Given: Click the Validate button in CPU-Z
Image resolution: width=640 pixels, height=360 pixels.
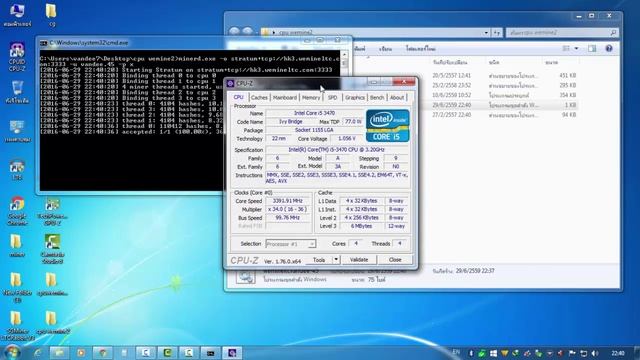Looking at the screenshot, I should [x=359, y=260].
